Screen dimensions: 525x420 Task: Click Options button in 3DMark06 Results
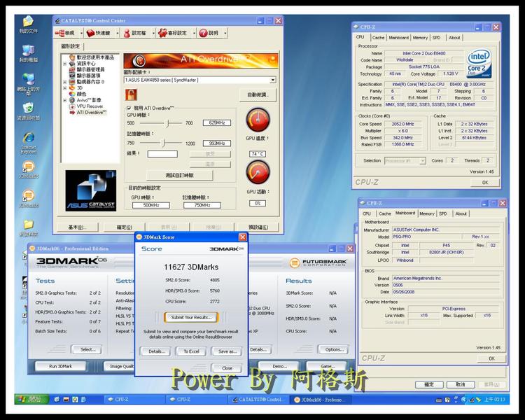coord(334,349)
